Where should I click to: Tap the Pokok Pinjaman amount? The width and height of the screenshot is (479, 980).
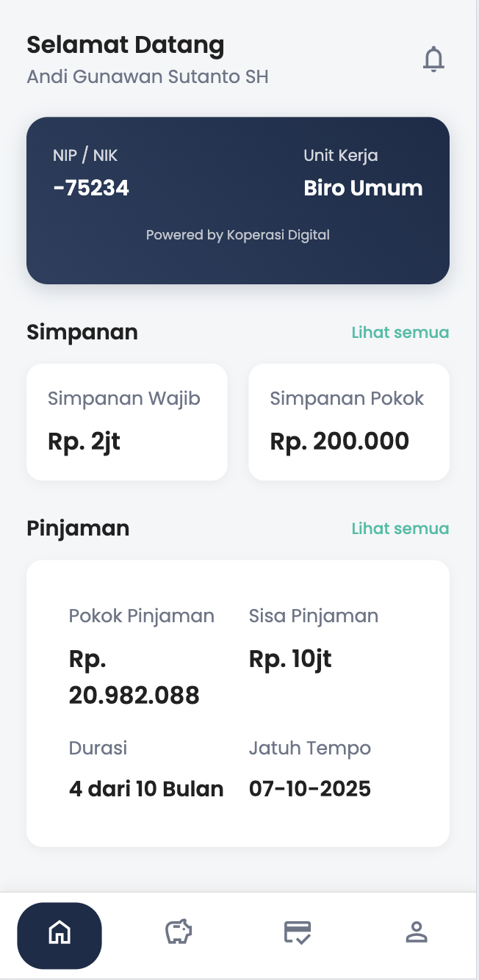(134, 676)
